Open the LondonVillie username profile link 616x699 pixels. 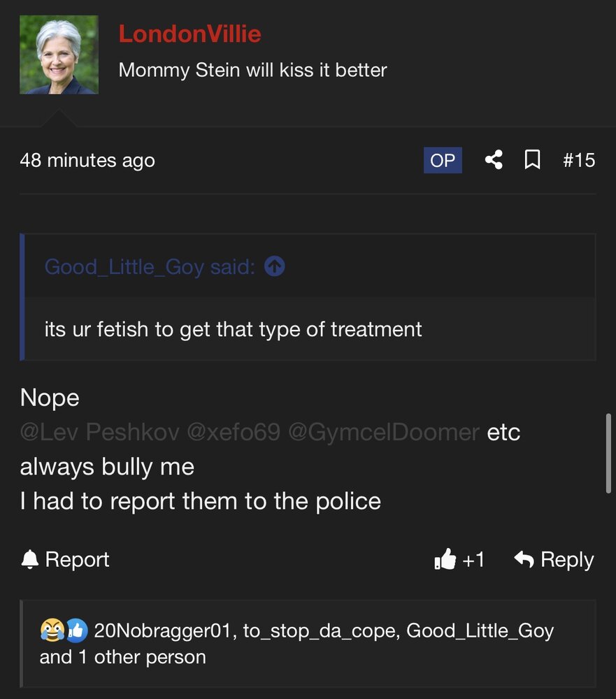(x=190, y=34)
